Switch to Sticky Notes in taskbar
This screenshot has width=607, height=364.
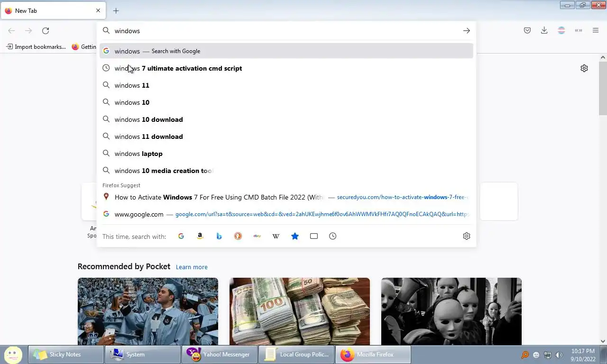(x=66, y=355)
